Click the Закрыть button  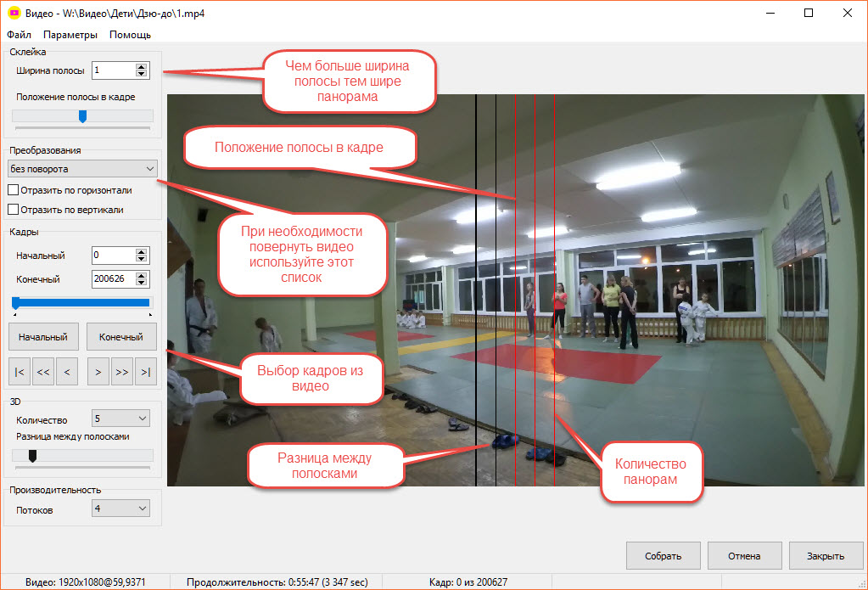[826, 556]
